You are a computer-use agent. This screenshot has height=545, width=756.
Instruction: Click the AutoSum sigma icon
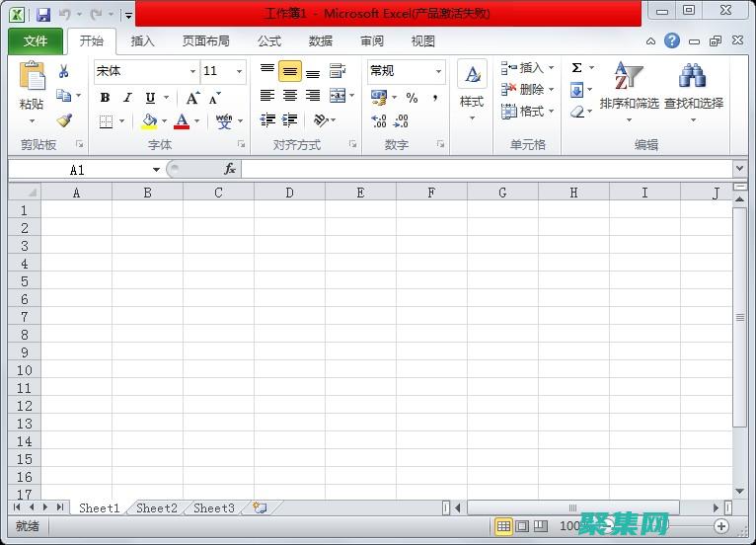(x=576, y=68)
